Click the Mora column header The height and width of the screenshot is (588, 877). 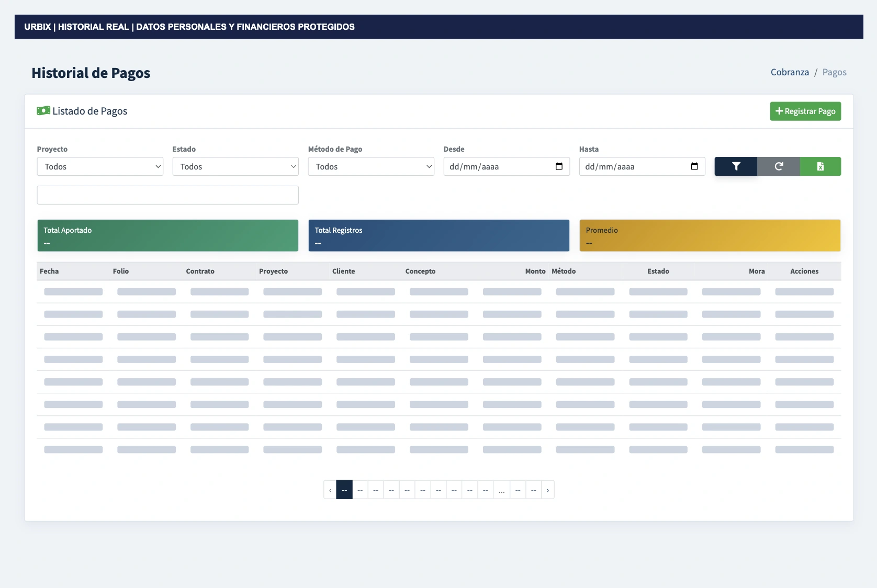click(x=757, y=271)
